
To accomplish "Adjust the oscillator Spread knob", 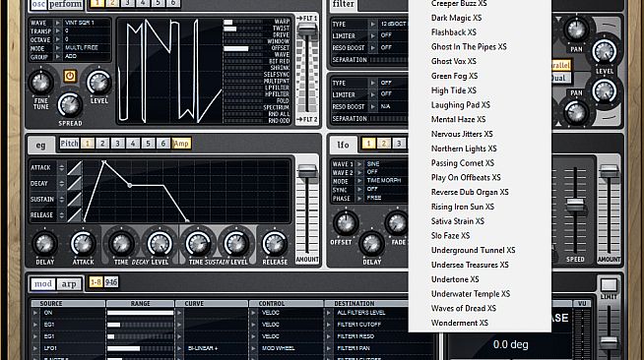I will pyautogui.click(x=70, y=105).
